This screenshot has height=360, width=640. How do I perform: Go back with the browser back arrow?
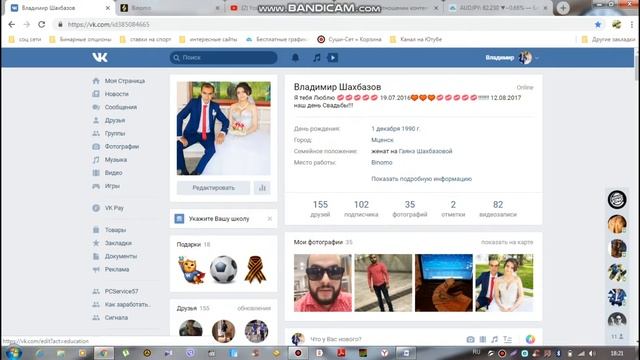click(x=11, y=24)
